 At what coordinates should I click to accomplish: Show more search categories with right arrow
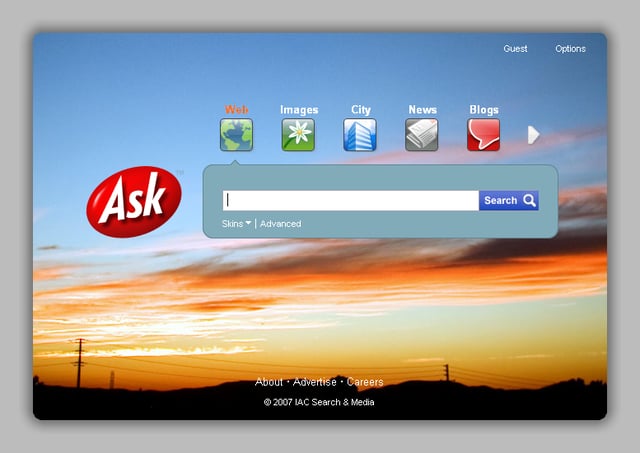(533, 135)
